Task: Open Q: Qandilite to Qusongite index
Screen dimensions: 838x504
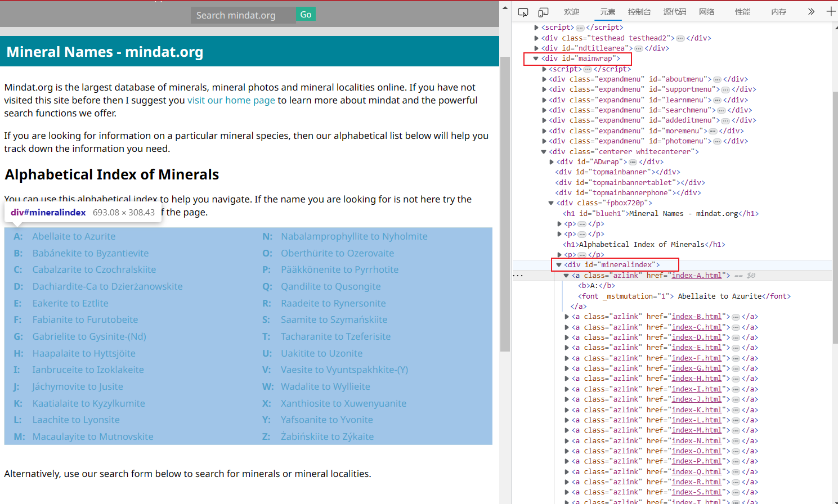Action: click(x=321, y=286)
